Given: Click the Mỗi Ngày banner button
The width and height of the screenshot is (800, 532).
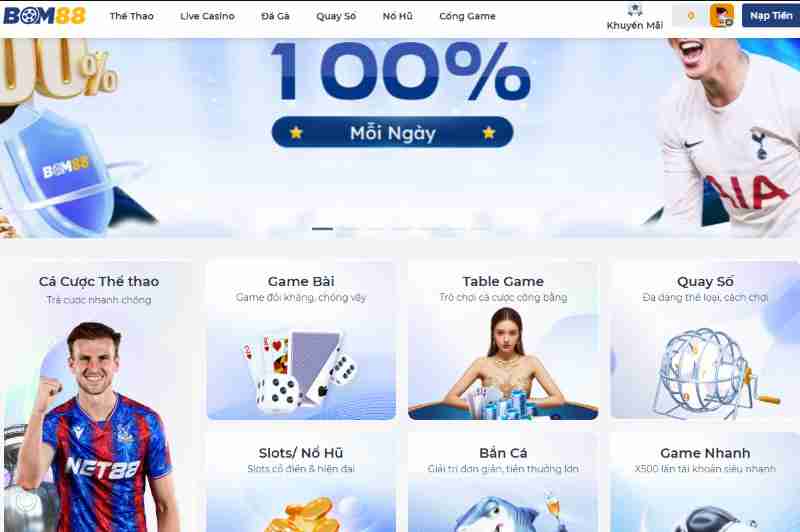Looking at the screenshot, I should [x=392, y=133].
